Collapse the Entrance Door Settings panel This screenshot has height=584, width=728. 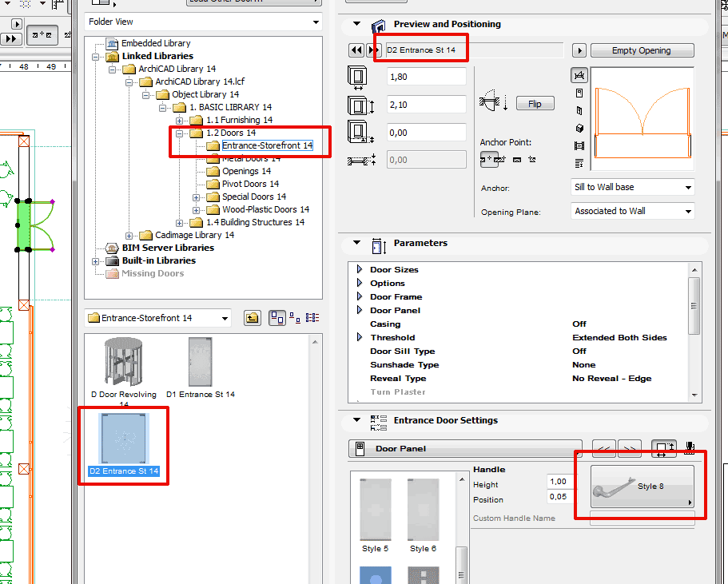[x=356, y=419]
